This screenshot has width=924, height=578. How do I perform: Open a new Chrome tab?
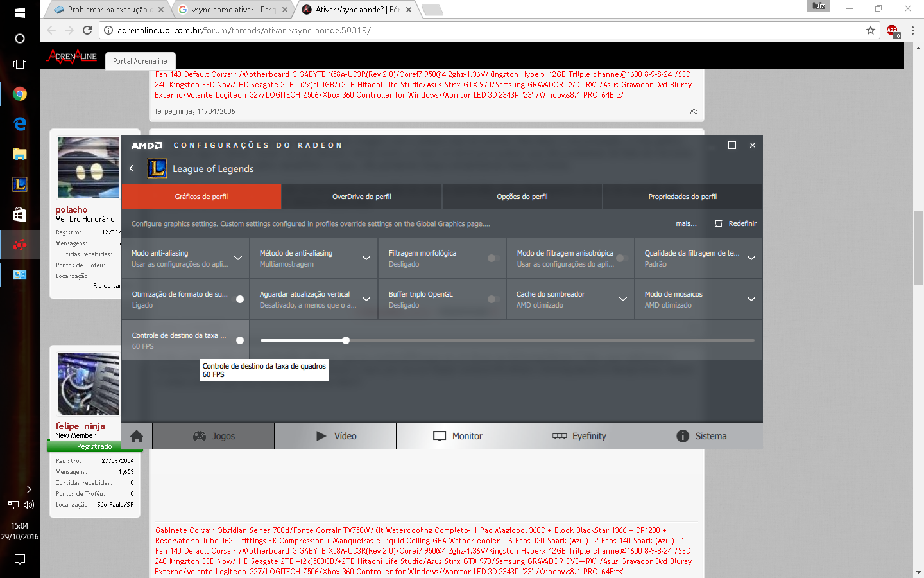[x=432, y=10]
